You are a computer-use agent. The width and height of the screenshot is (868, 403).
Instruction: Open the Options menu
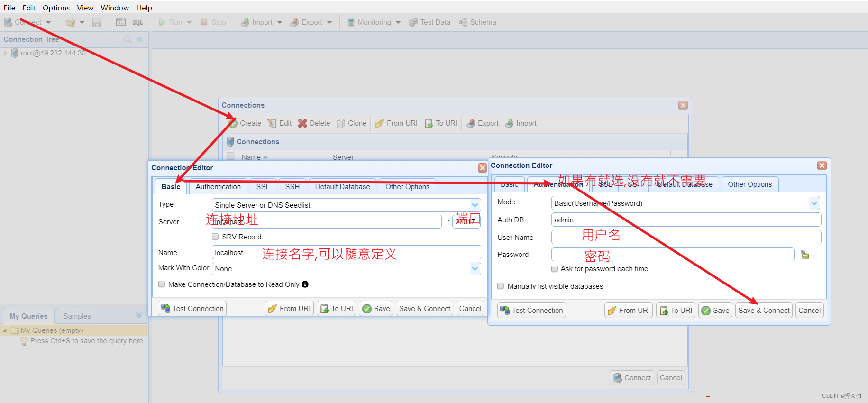tap(56, 8)
